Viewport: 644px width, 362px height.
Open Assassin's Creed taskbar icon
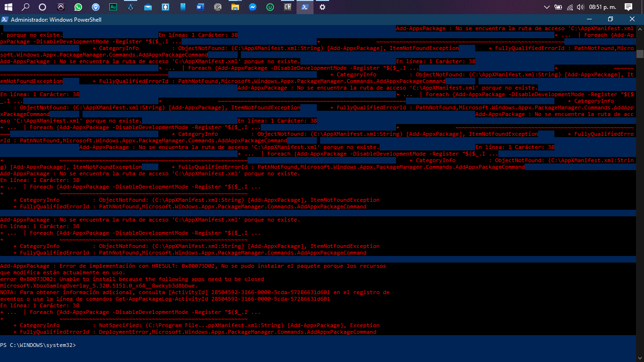[x=131, y=7]
